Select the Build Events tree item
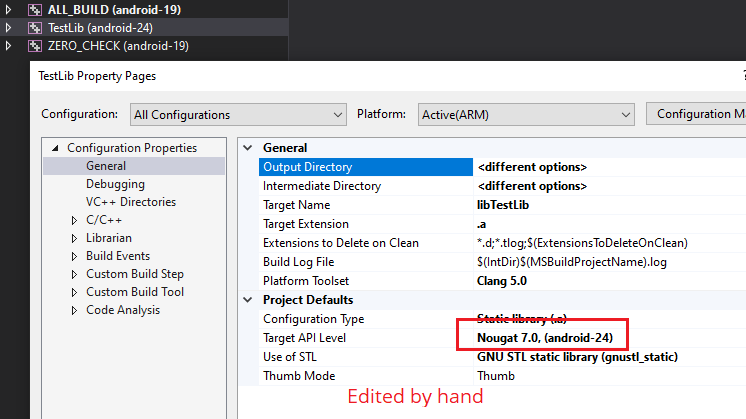Image resolution: width=746 pixels, height=419 pixels. (x=117, y=256)
